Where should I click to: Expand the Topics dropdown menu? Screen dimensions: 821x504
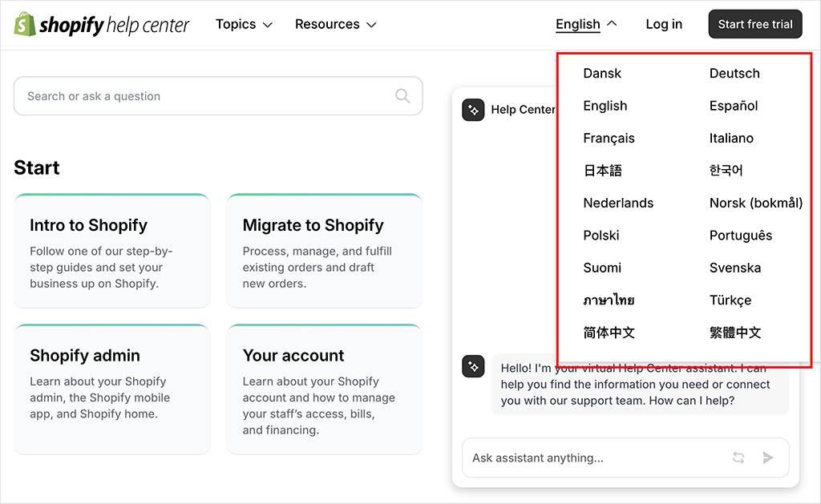click(244, 25)
